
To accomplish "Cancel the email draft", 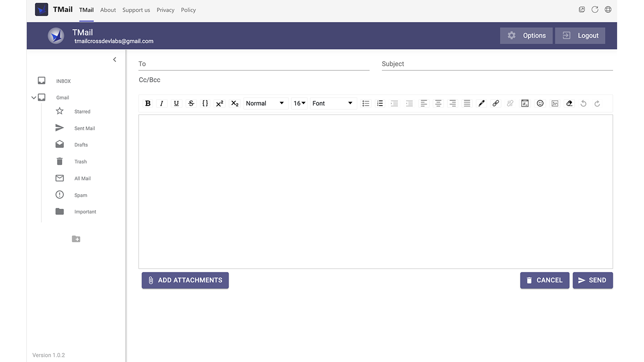I will [x=545, y=280].
